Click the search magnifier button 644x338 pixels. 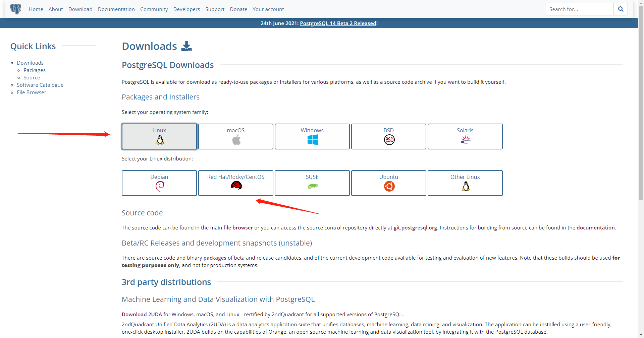(x=621, y=9)
